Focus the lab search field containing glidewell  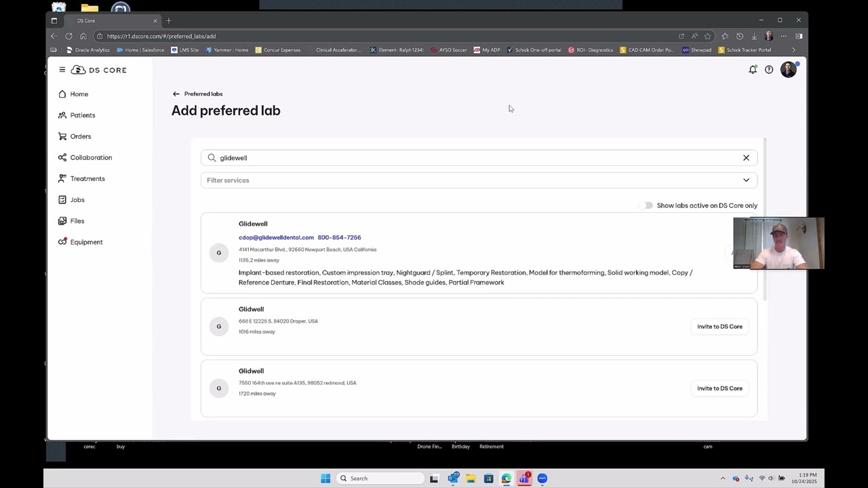coord(479,158)
